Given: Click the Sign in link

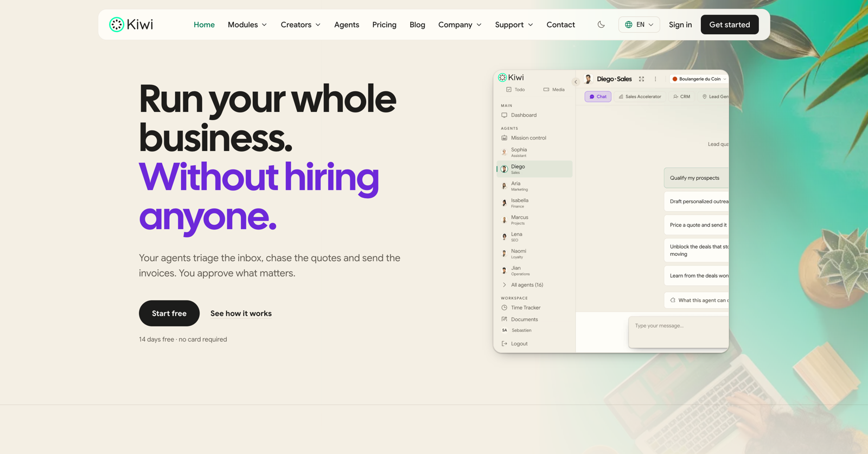Looking at the screenshot, I should click(x=680, y=24).
